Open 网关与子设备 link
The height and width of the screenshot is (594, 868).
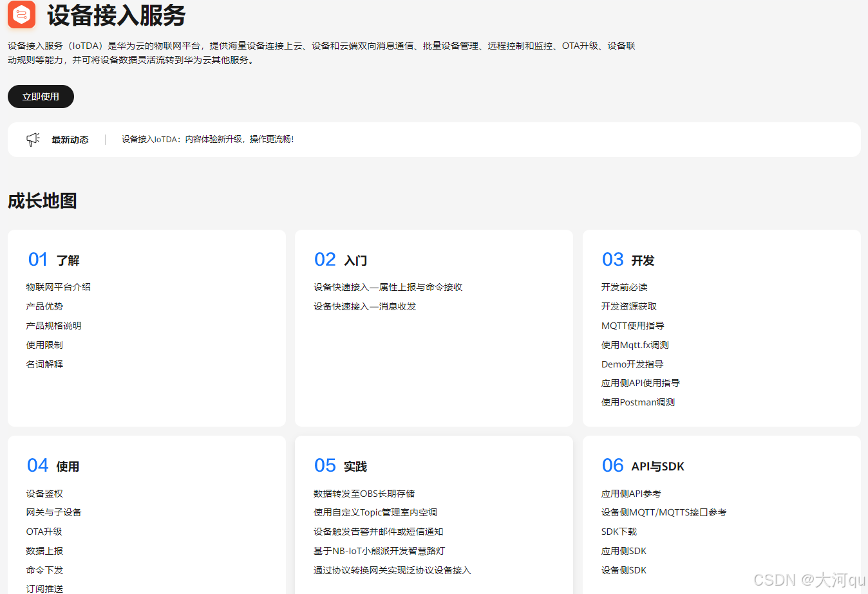[54, 512]
